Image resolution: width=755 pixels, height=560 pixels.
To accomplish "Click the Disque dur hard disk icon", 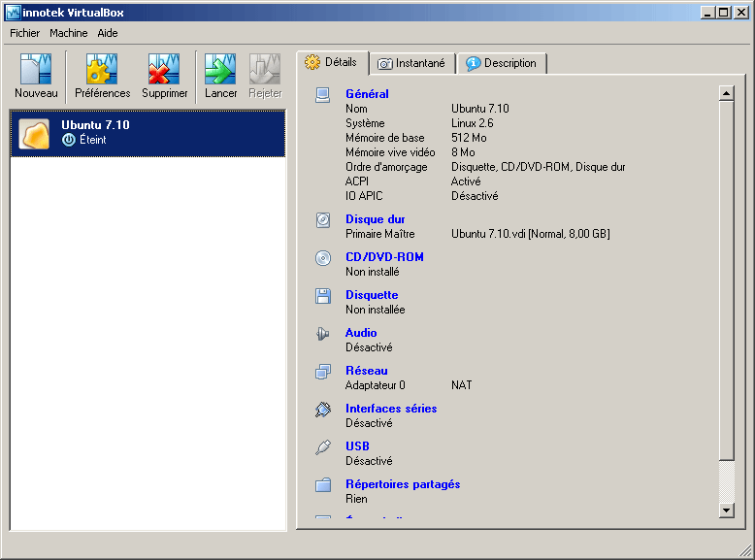I will pyautogui.click(x=323, y=220).
